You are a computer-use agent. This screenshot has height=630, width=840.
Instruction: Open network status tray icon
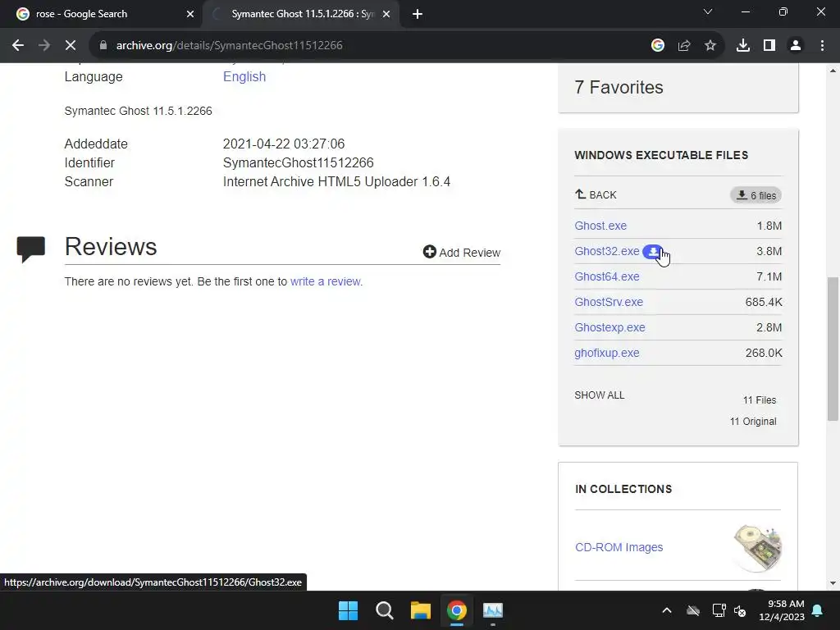click(719, 610)
